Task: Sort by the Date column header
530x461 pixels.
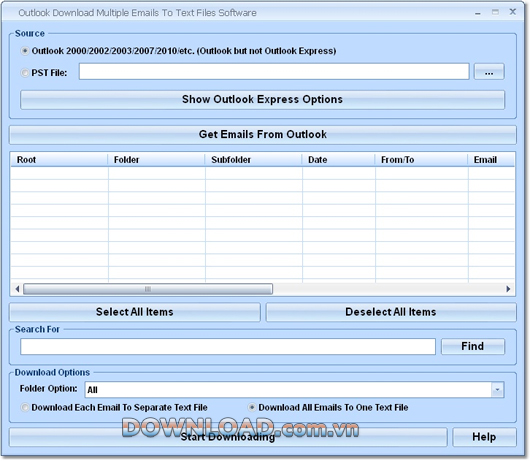Action: pyautogui.click(x=338, y=160)
